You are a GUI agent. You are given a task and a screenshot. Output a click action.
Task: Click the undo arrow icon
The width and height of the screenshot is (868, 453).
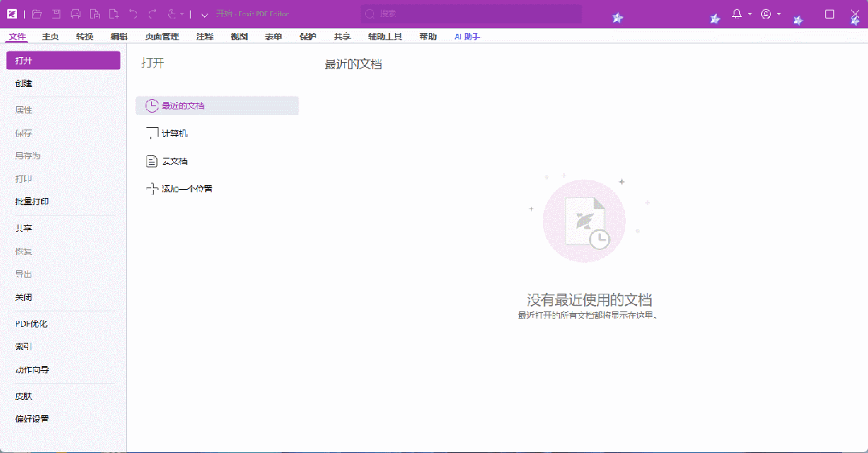click(x=133, y=14)
